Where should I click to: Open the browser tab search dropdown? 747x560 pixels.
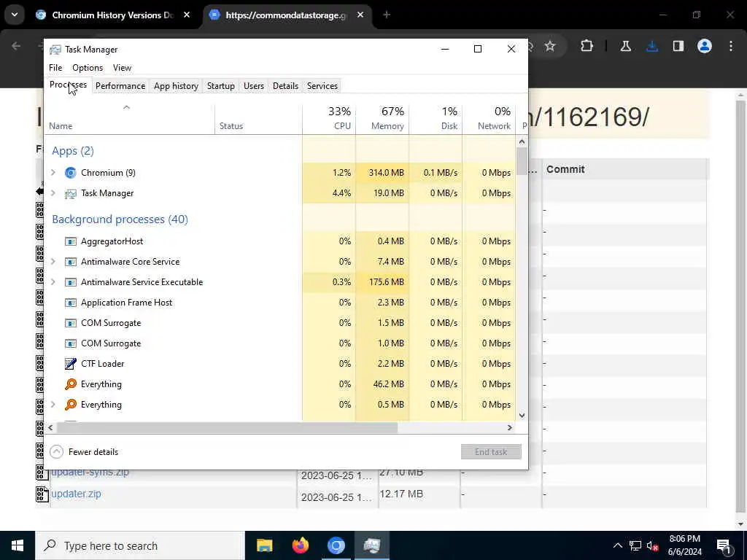click(15, 15)
